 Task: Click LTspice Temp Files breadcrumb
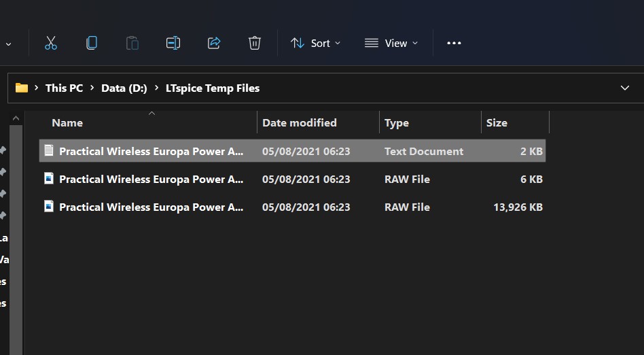[x=213, y=88]
